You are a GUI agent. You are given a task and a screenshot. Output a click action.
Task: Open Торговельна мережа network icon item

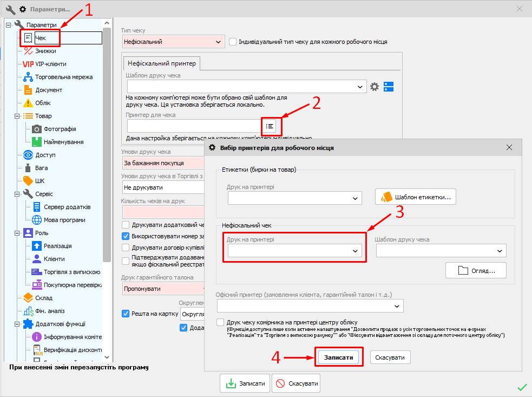coord(28,77)
